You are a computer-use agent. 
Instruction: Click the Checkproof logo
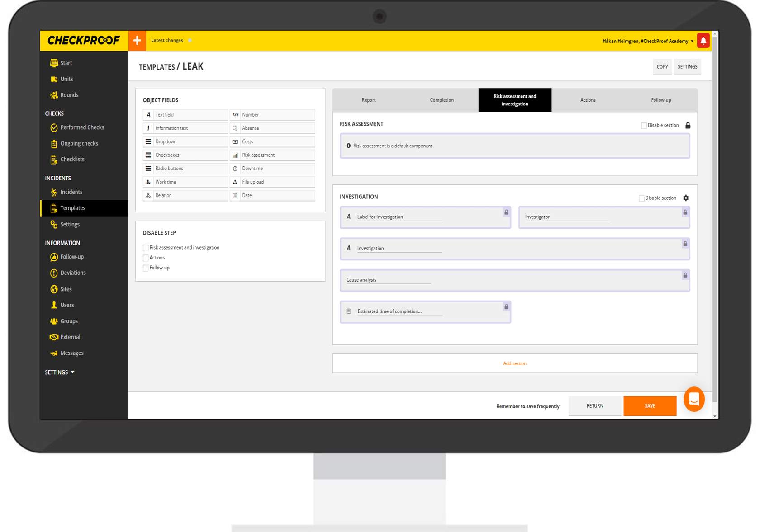click(84, 41)
